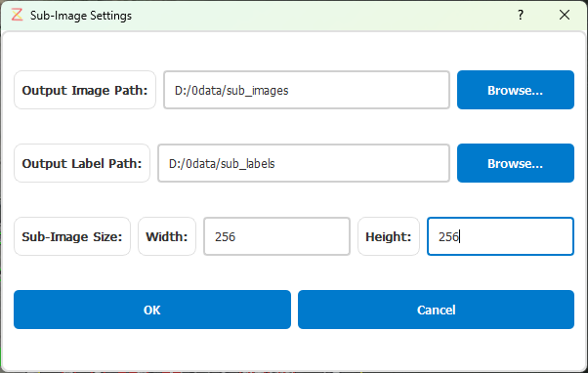Open help via the question mark icon
The image size is (588, 373).
click(x=521, y=15)
